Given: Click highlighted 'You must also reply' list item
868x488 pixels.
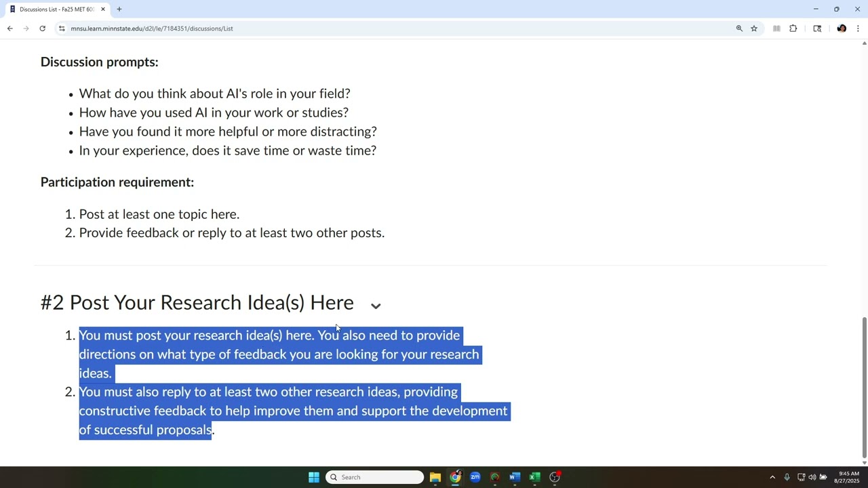Looking at the screenshot, I should [x=294, y=411].
